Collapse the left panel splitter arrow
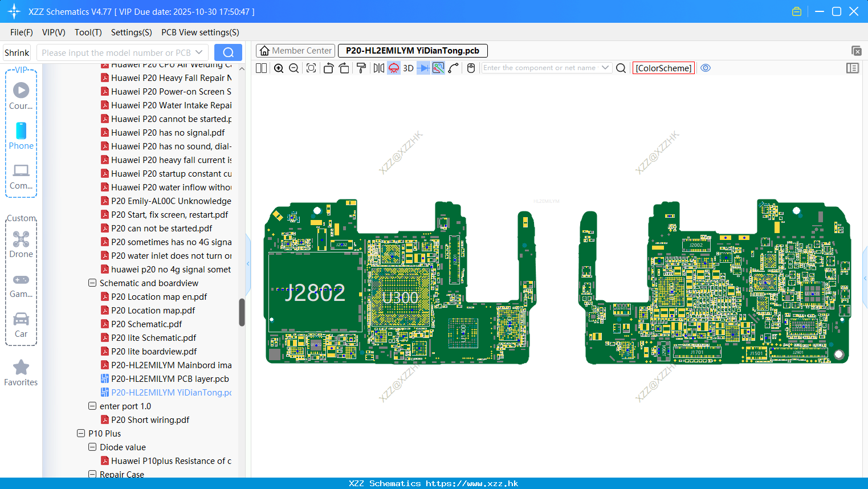The width and height of the screenshot is (868, 489). (248, 263)
